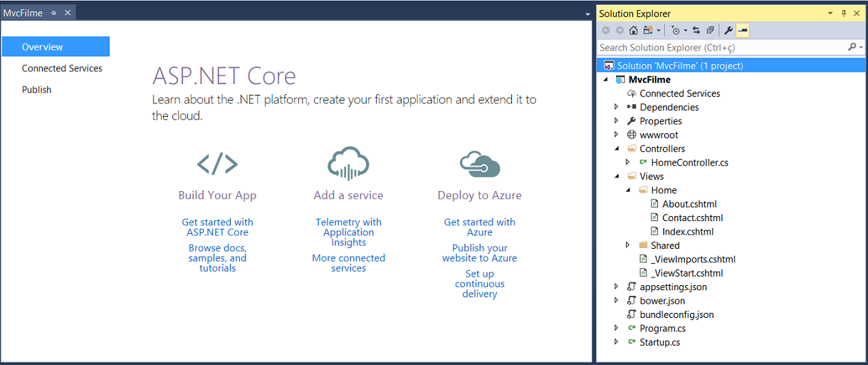Collapse the Controllers folder
The height and width of the screenshot is (365, 868).
[x=617, y=149]
